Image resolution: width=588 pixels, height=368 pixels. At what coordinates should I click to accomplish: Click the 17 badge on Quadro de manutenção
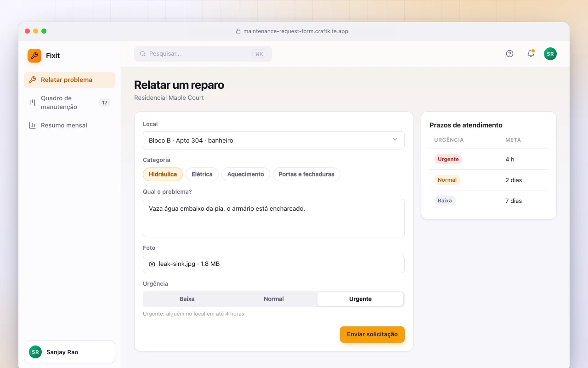point(105,103)
